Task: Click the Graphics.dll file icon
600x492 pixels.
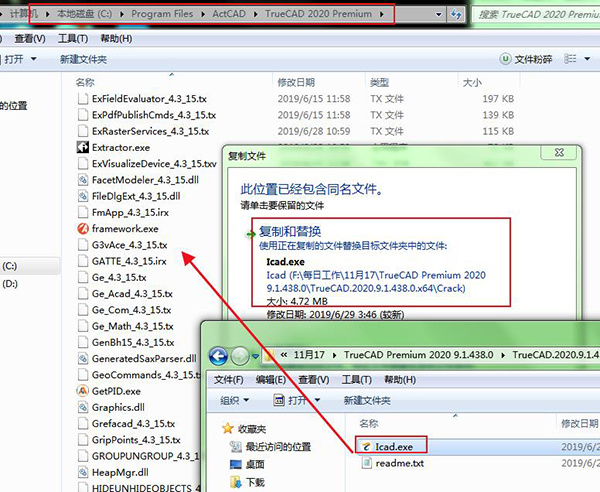Action: [x=83, y=407]
